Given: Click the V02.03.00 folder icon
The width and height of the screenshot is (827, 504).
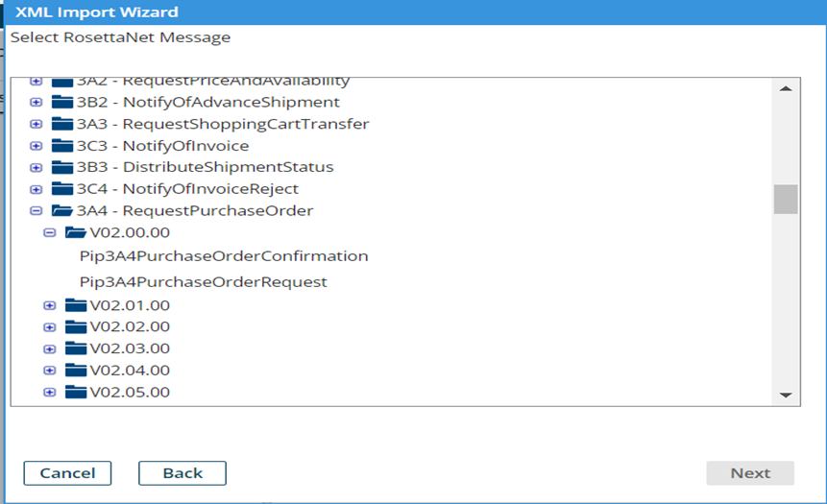Looking at the screenshot, I should (76, 348).
